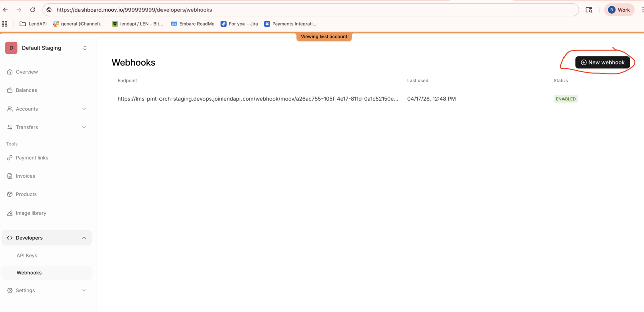The height and width of the screenshot is (312, 644).
Task: Expand the Transfers submenu chevron
Action: tap(84, 127)
